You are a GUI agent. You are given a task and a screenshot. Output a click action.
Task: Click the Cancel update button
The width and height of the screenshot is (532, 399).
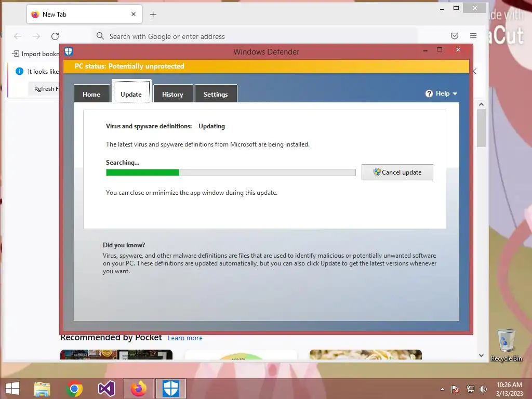coord(397,172)
